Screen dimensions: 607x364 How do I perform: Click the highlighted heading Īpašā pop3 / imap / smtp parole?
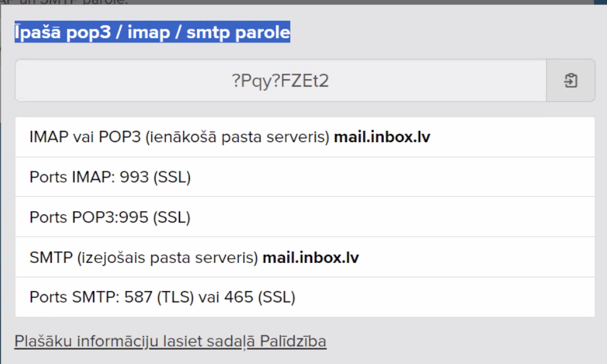(153, 32)
